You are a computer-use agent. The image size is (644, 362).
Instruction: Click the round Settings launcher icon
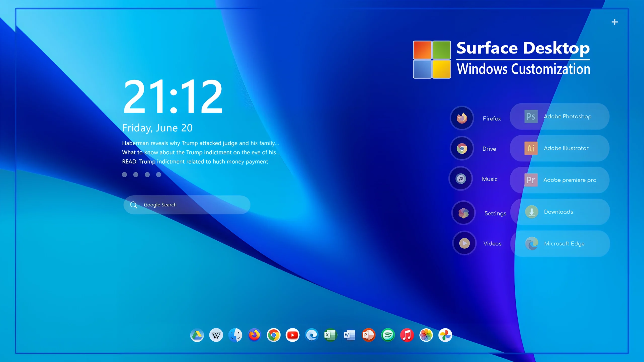(463, 213)
